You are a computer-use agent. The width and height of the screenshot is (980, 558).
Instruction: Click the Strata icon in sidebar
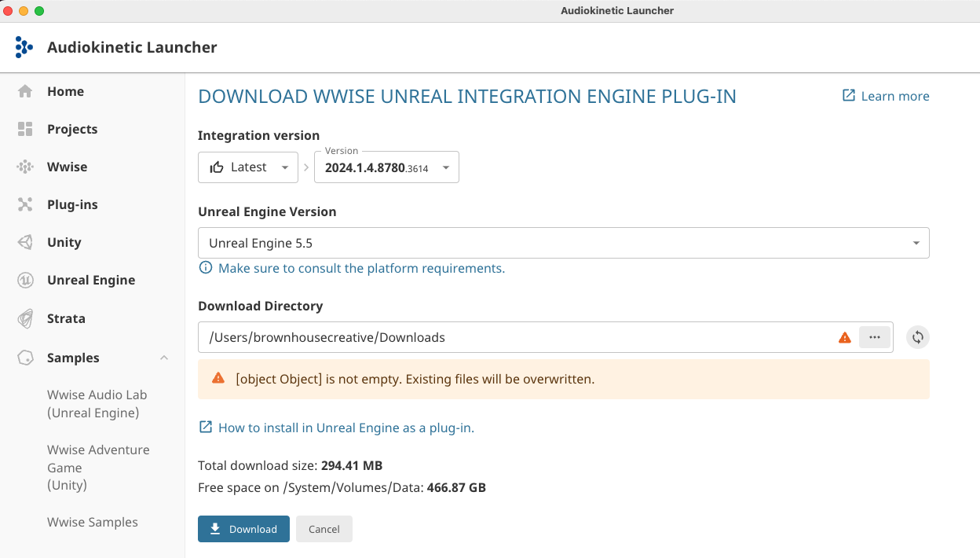[x=25, y=318]
